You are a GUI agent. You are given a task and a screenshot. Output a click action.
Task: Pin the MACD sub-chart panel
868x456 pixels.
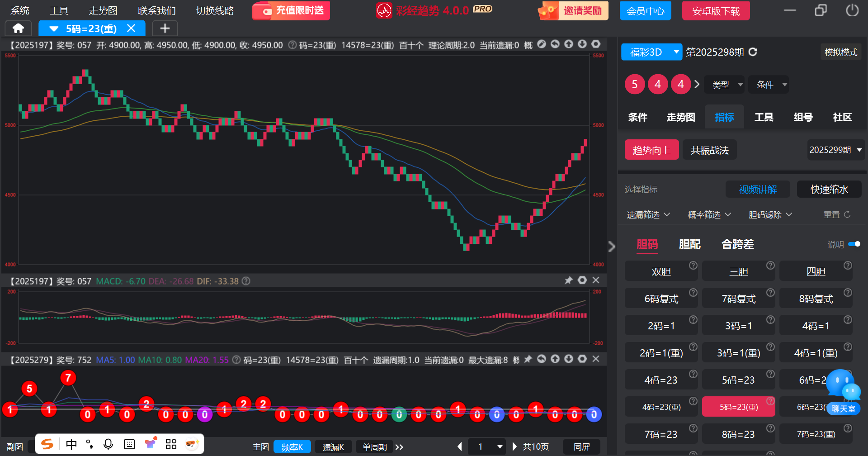569,280
